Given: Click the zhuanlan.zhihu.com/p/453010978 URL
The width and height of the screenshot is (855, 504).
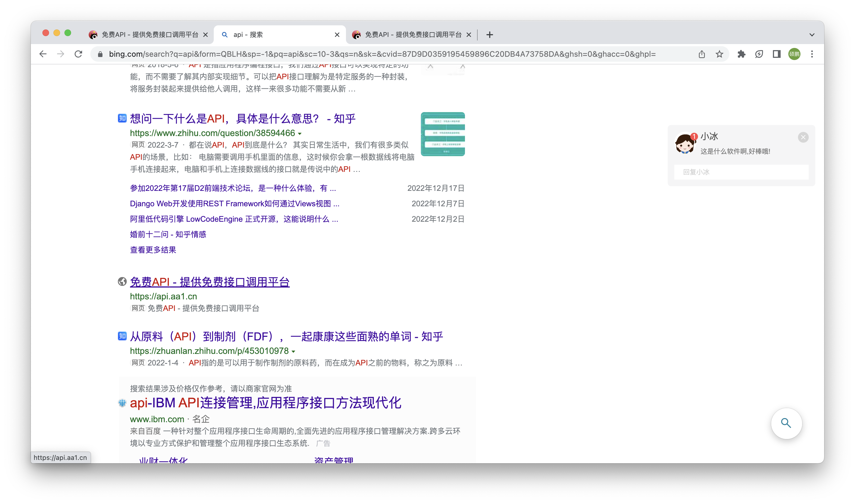Looking at the screenshot, I should pyautogui.click(x=209, y=351).
